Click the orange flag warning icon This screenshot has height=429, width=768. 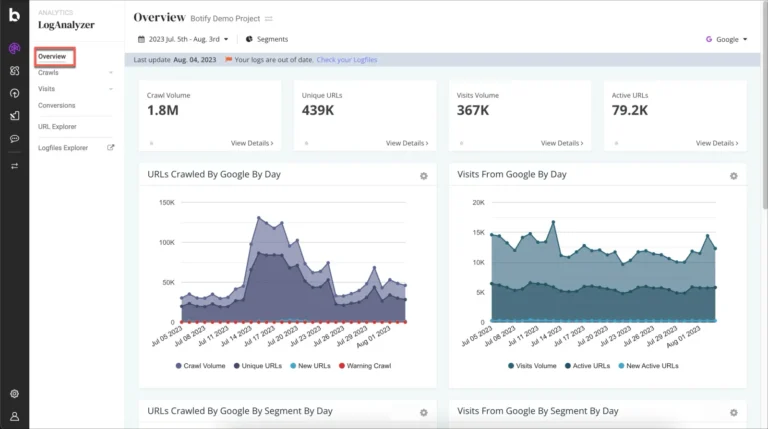(x=228, y=59)
